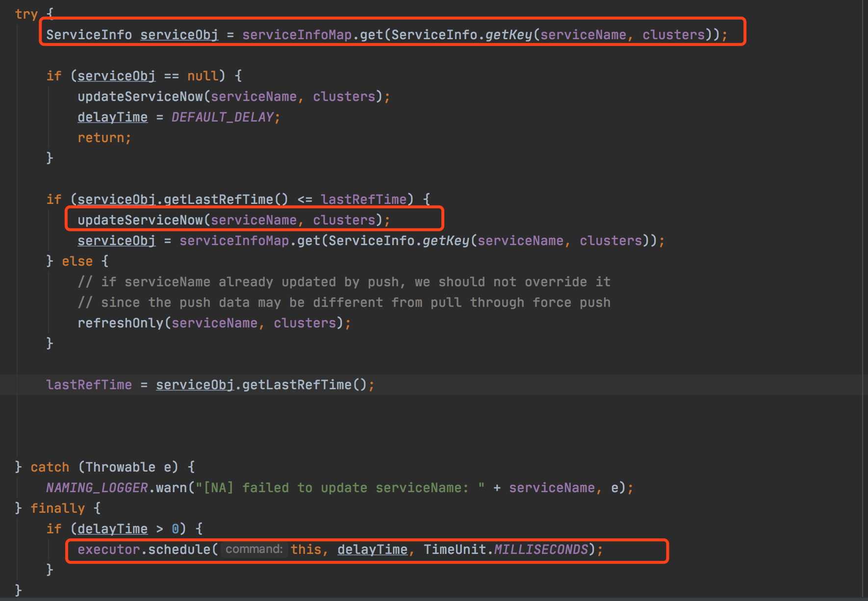Viewport: 868px width, 601px height.
Task: Click "getLastRefTime" in the lastRefTime assignment line
Action: [x=297, y=385]
